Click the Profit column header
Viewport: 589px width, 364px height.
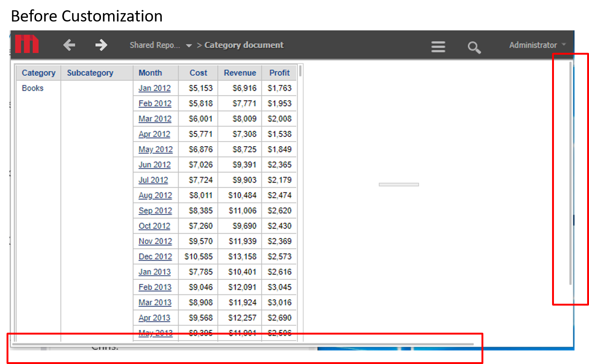point(279,72)
